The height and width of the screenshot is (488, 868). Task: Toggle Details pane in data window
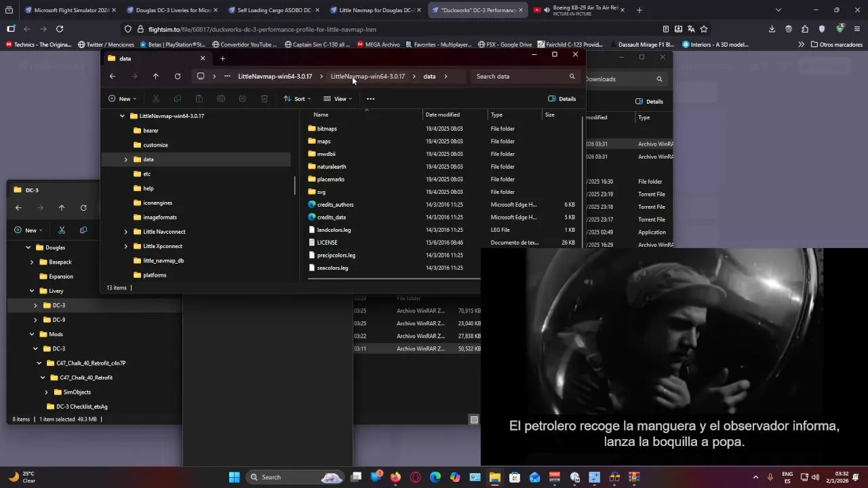click(562, 99)
